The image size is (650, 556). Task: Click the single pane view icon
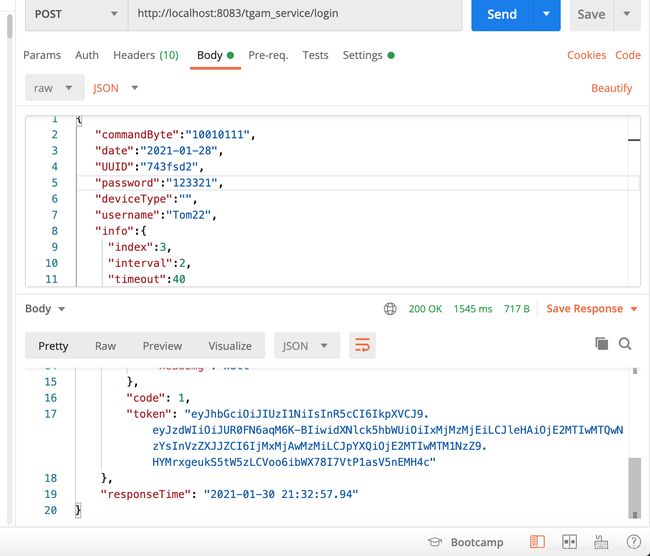[537, 541]
